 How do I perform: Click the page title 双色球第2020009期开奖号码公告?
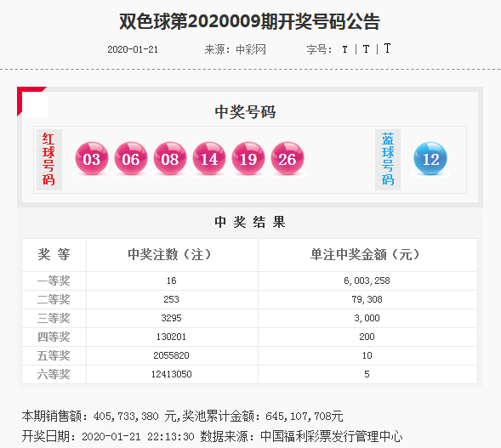click(249, 21)
